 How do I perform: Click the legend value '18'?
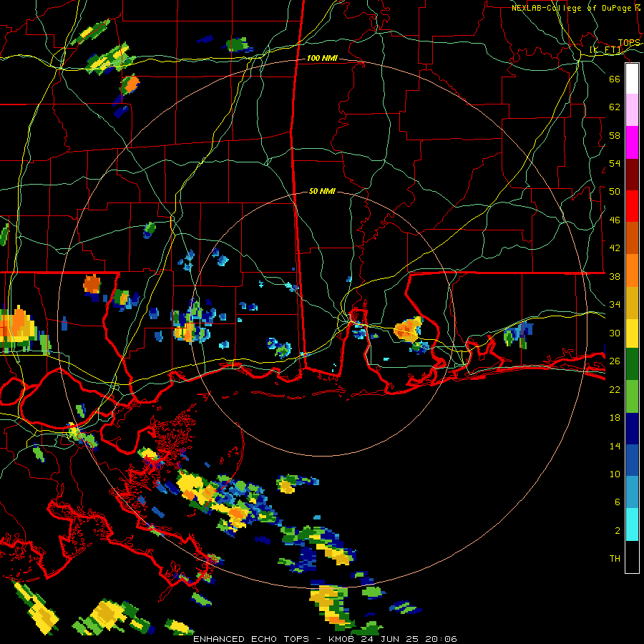click(x=615, y=418)
